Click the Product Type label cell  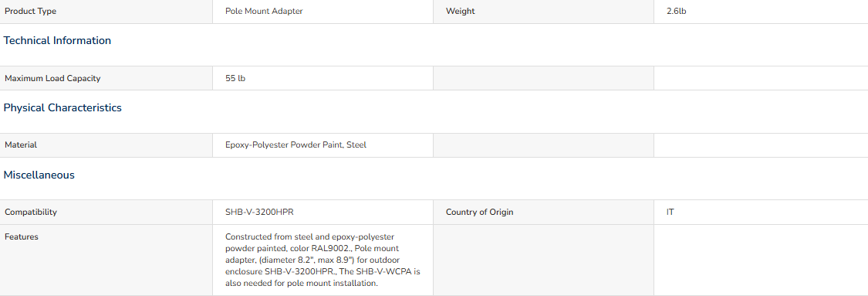pos(106,12)
